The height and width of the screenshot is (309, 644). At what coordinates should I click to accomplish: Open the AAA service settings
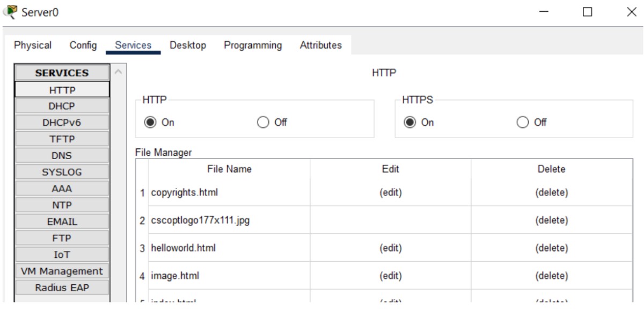[62, 189]
